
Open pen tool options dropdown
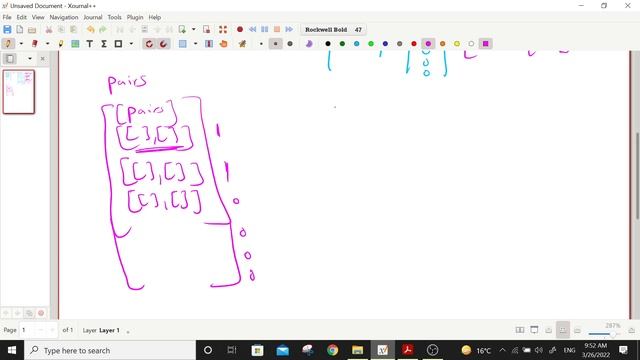pyautogui.click(x=21, y=44)
